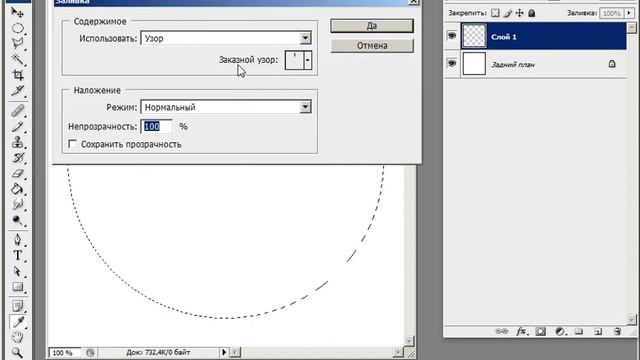This screenshot has width=640, height=360.
Task: Toggle lock all padlock icon
Action: click(x=531, y=13)
